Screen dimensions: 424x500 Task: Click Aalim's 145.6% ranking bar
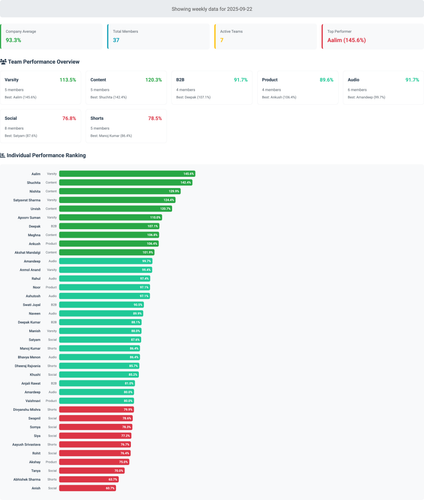tap(127, 174)
